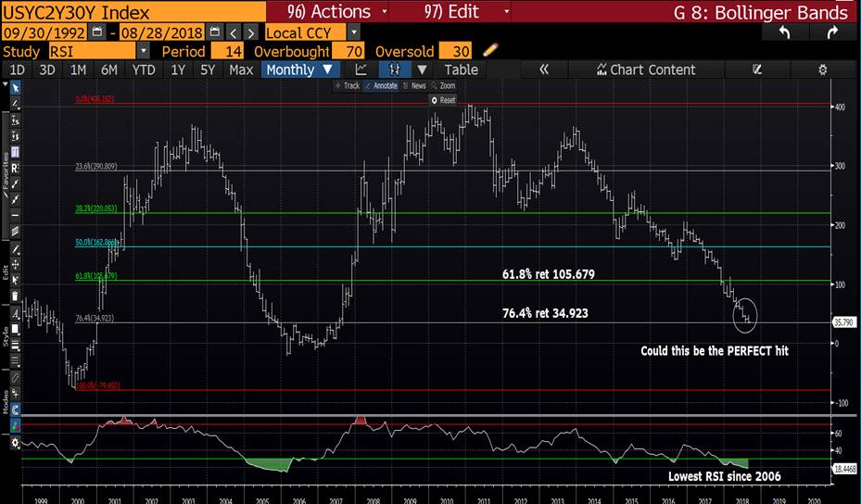Select the 1D range tab
Screen dimensions: 861x504
(17, 69)
